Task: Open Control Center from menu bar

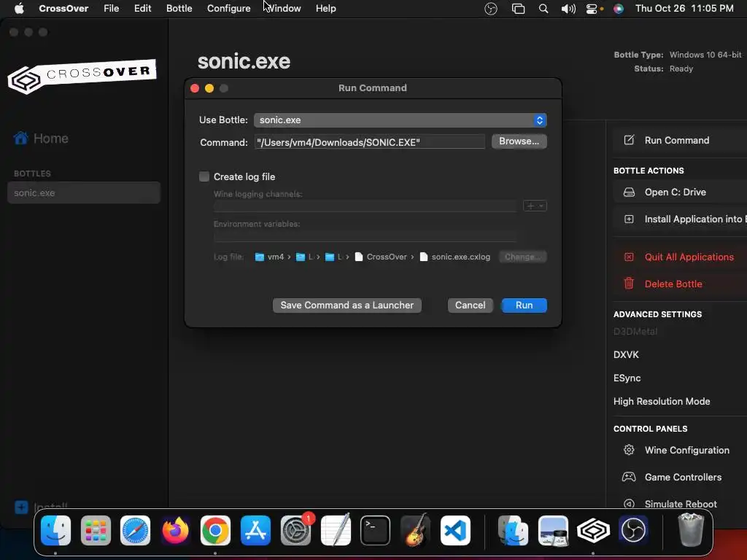Action: click(x=592, y=9)
